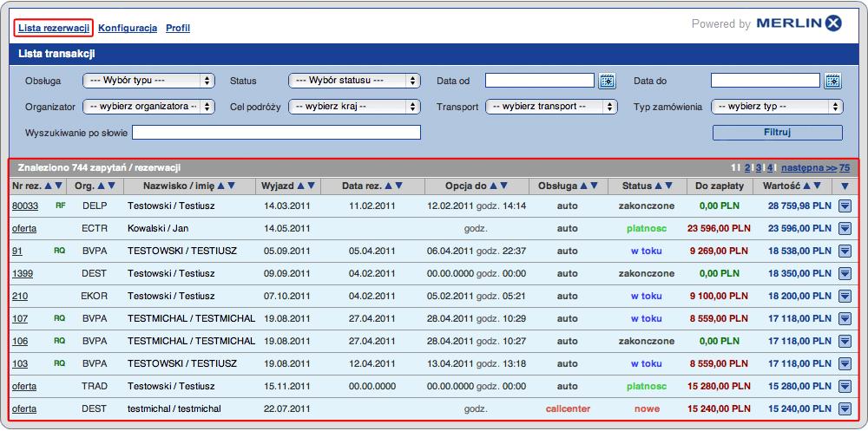The width and height of the screenshot is (868, 431).
Task: Click the callcenter Obsługa cell
Action: [568, 408]
